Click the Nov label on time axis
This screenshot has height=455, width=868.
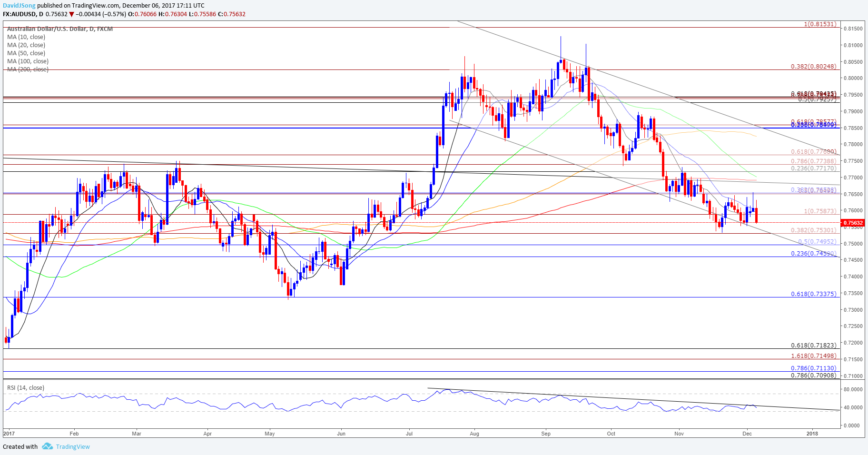679,434
